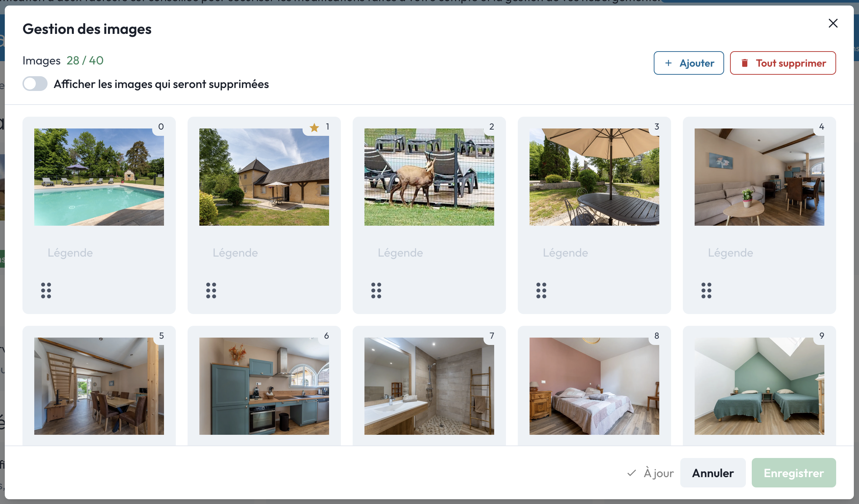Select the bathroom shower thumbnail numbered 7
The height and width of the screenshot is (504, 859).
[x=429, y=386]
